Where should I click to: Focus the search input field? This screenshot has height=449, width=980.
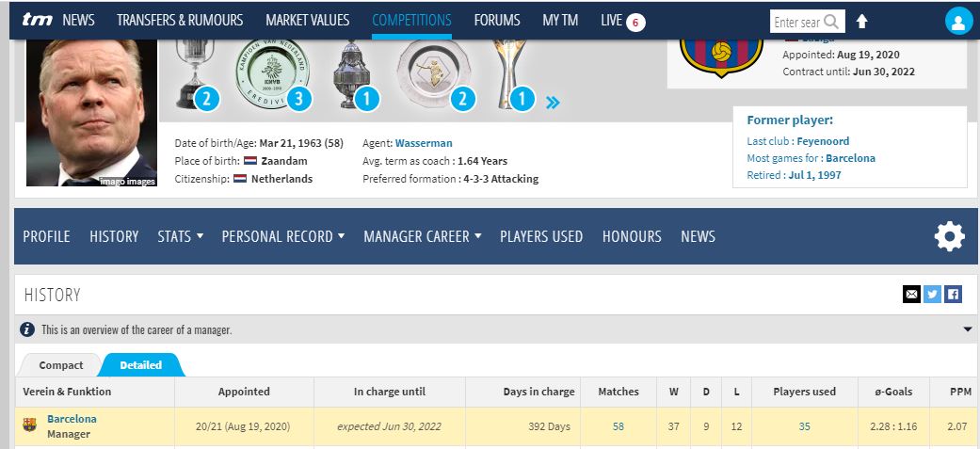click(796, 22)
